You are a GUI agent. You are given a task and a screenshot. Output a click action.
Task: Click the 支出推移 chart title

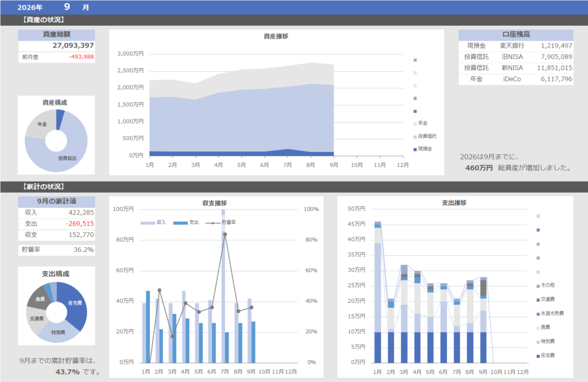coord(454,202)
